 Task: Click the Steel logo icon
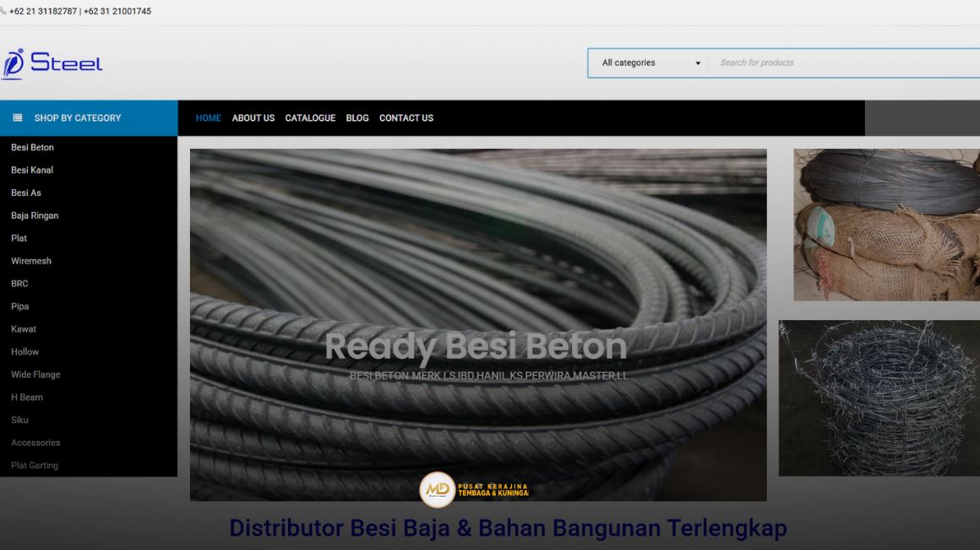tap(14, 64)
